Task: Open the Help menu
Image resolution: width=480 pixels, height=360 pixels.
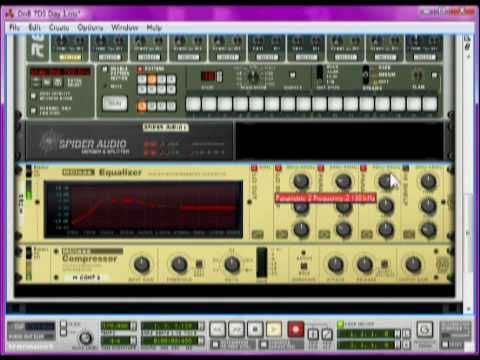Action: tap(154, 27)
